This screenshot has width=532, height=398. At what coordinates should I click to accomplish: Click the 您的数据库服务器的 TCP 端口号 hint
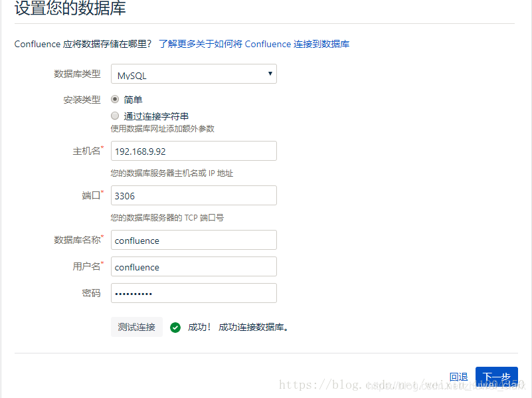click(167, 218)
